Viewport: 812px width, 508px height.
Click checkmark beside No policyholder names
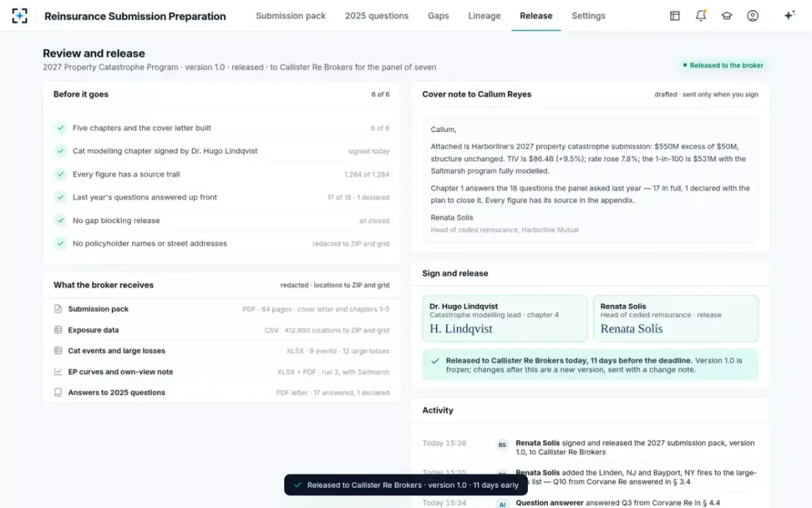coord(60,243)
